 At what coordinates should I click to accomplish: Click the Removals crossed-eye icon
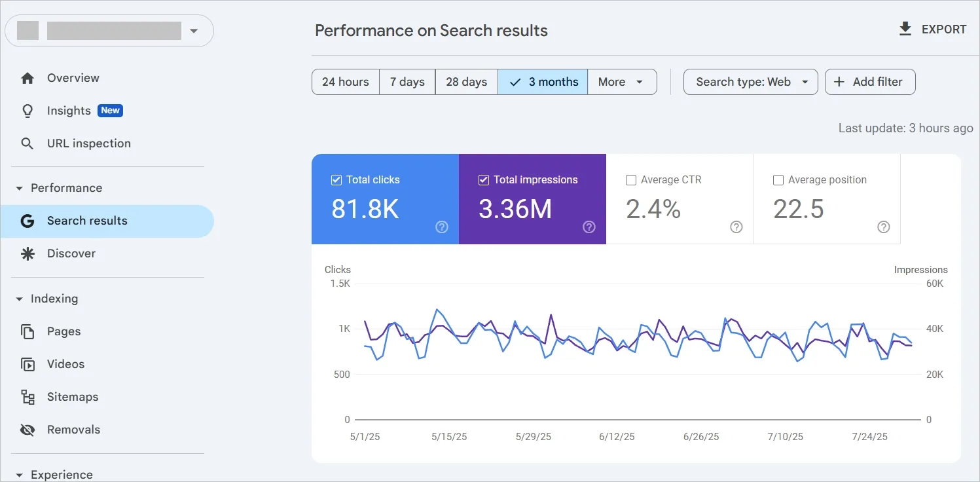[x=27, y=430]
